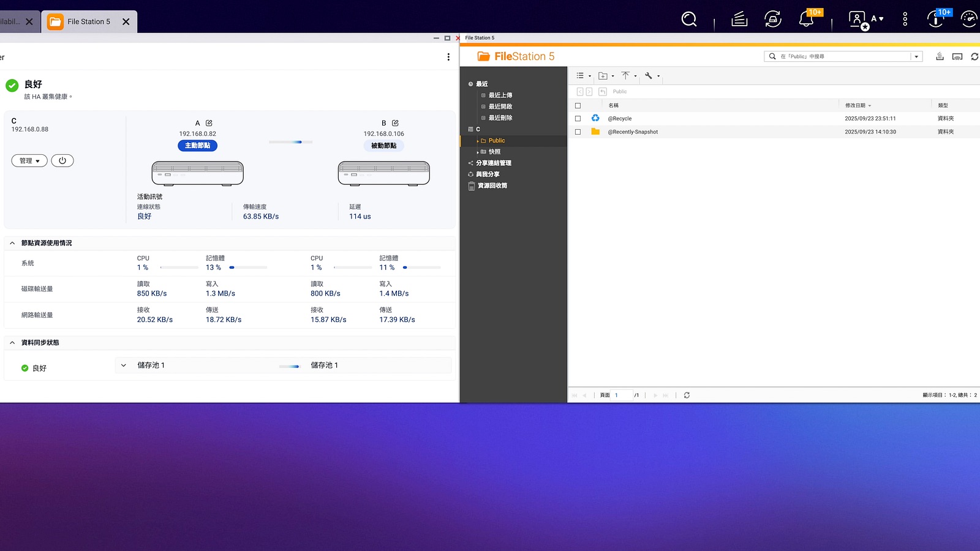Image resolution: width=980 pixels, height=551 pixels.
Task: Check the @Recently-Snapshot folder checkbox
Action: [578, 132]
